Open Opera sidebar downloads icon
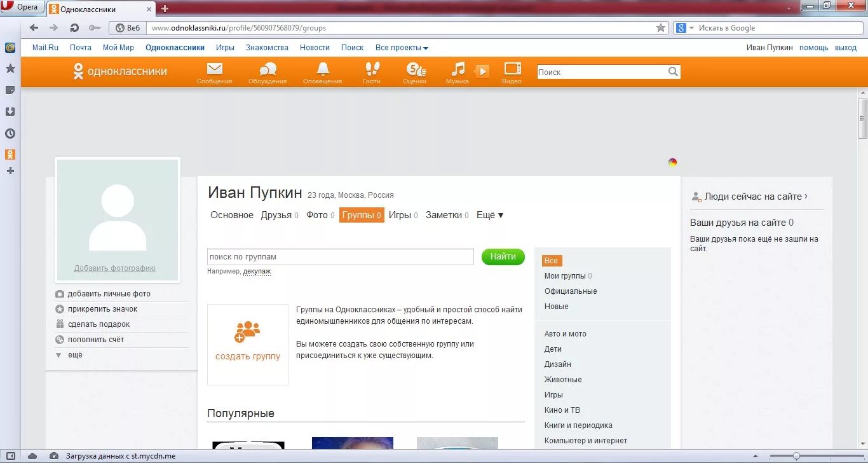Viewport: 868px width, 463px height. coord(10,112)
